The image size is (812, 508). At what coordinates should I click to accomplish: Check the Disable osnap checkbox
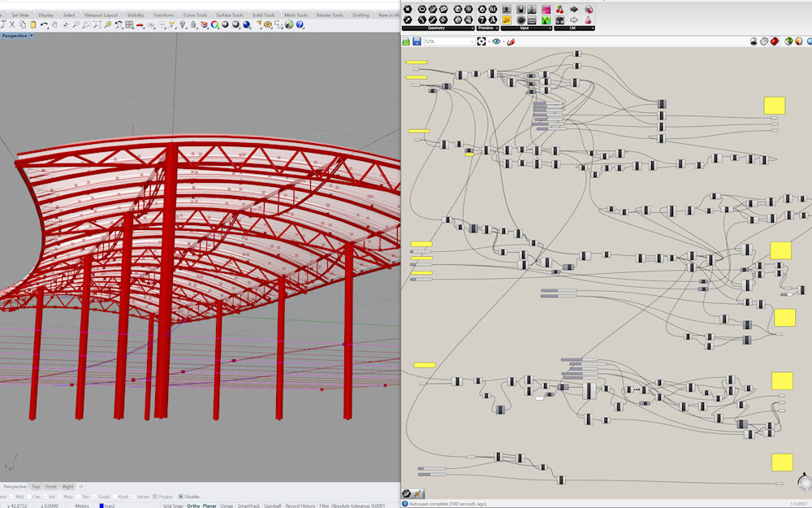click(x=182, y=497)
